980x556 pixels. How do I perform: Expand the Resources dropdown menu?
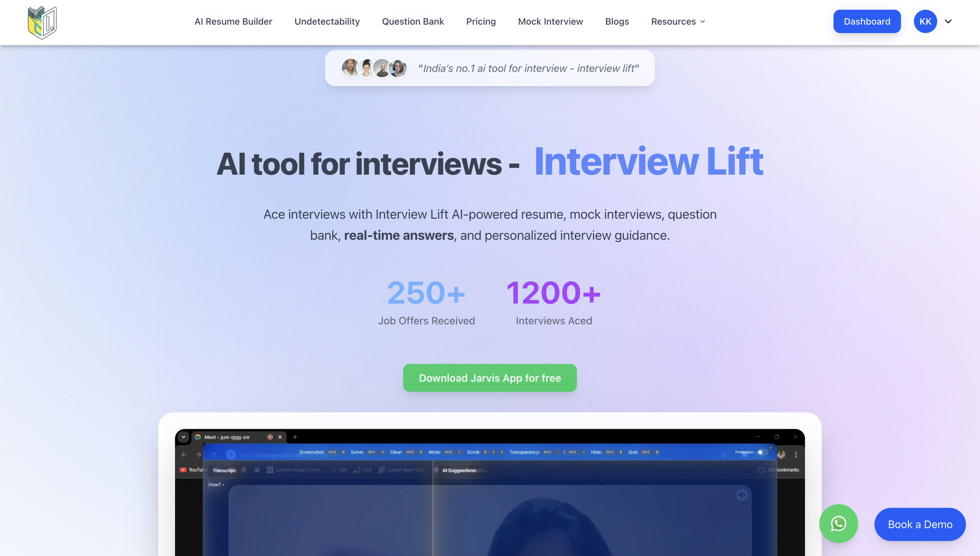[x=678, y=22]
